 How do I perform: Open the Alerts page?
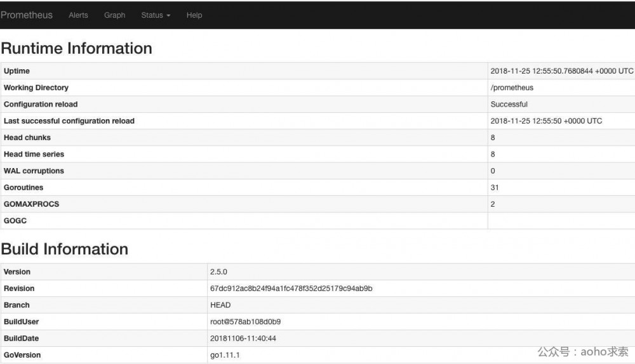tap(78, 15)
